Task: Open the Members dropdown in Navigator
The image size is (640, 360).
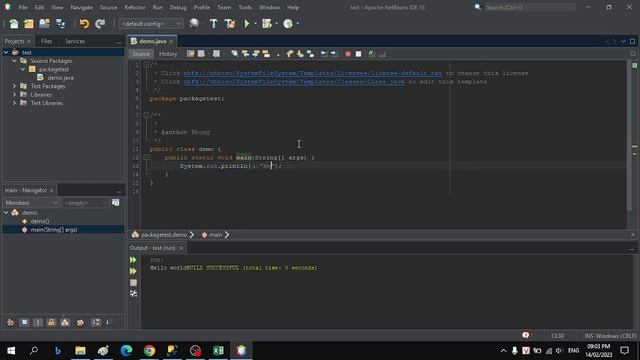Action: click(31, 203)
